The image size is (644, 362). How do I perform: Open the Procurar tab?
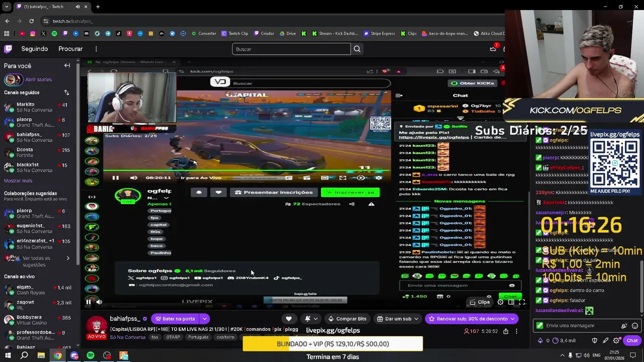coord(70,49)
